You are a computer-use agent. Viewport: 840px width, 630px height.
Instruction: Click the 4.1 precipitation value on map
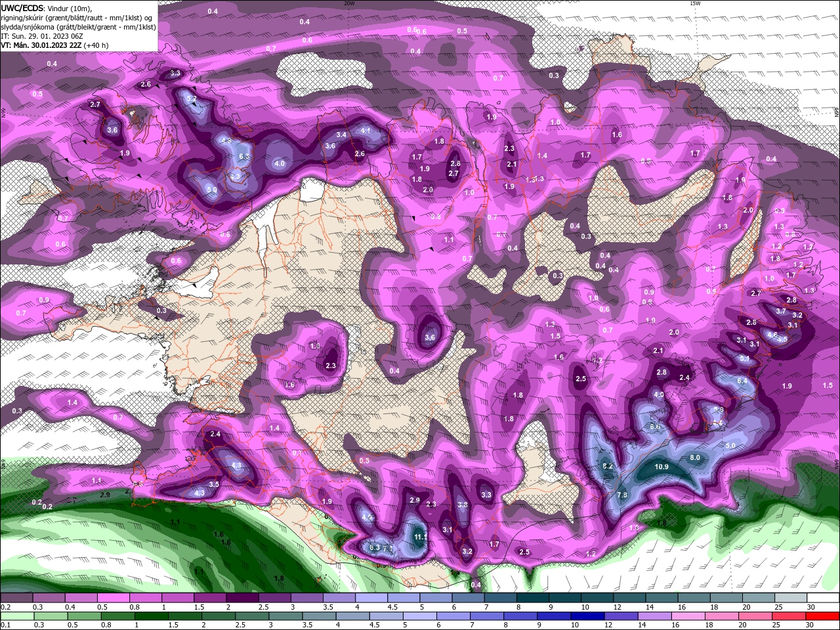[366, 131]
